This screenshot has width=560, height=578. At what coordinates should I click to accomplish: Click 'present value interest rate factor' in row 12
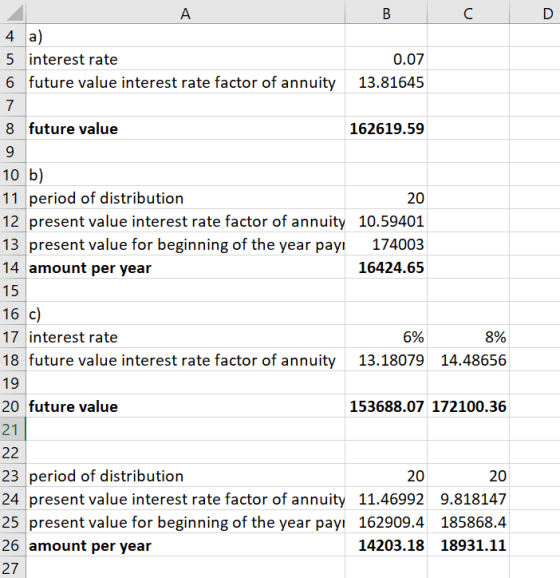149,222
